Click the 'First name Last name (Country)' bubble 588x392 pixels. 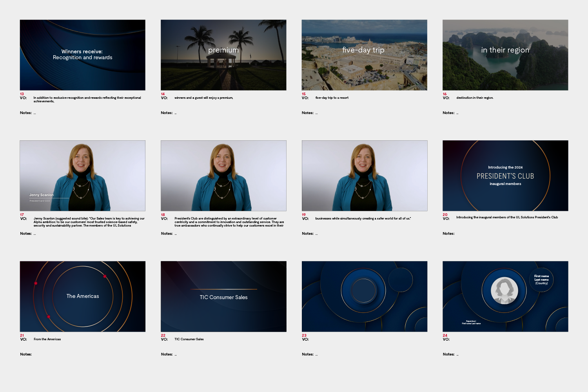coord(541,279)
